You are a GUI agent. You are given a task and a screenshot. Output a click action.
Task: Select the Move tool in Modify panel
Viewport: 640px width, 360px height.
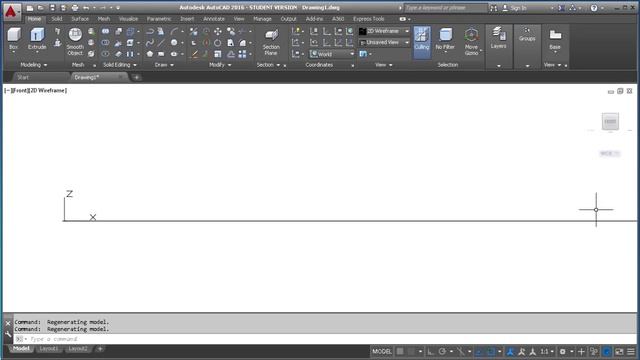pos(218,31)
